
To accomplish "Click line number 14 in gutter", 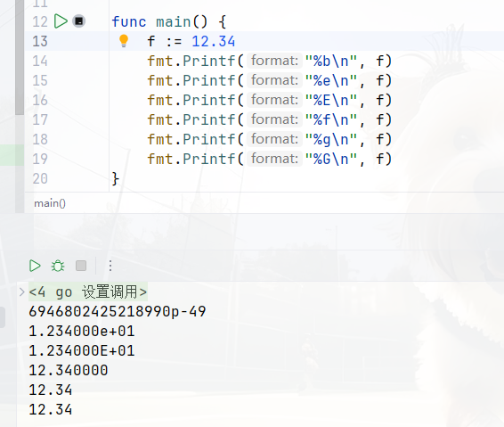I will [40, 61].
